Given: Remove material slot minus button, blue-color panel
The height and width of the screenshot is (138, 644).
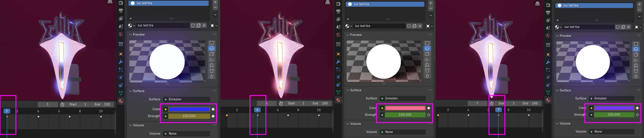Looking at the screenshot, I should [x=215, y=8].
